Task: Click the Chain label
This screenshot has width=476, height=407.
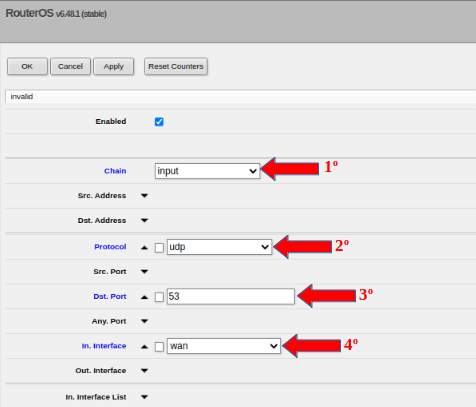Action: (x=115, y=171)
